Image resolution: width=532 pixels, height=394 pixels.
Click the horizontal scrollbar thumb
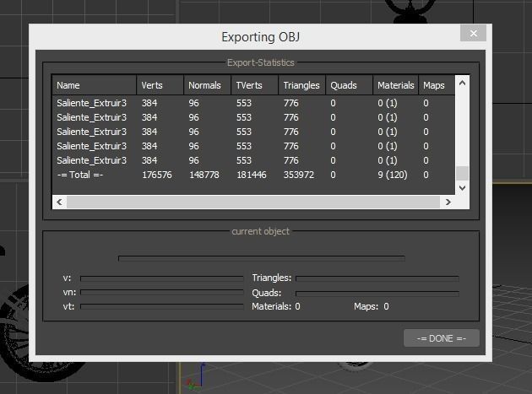253,202
